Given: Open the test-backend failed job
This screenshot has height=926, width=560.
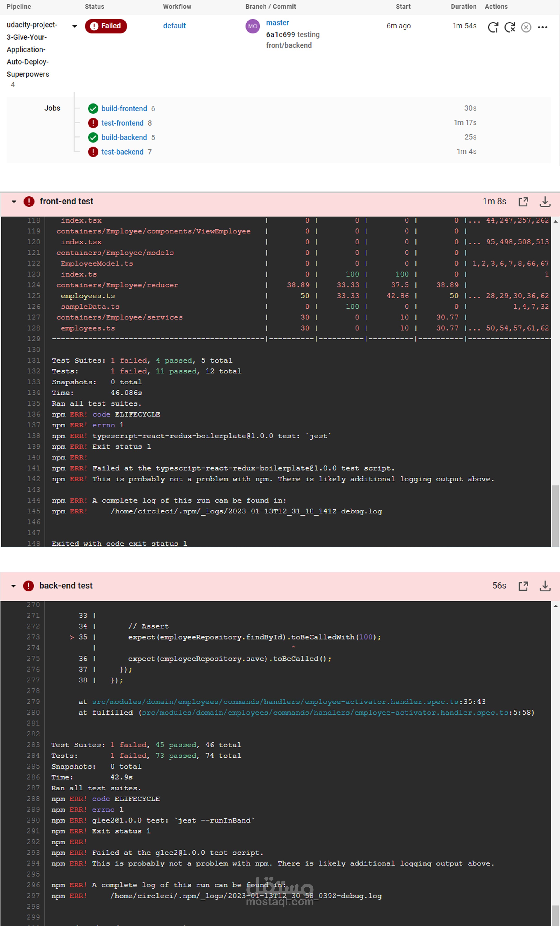Looking at the screenshot, I should [x=122, y=152].
